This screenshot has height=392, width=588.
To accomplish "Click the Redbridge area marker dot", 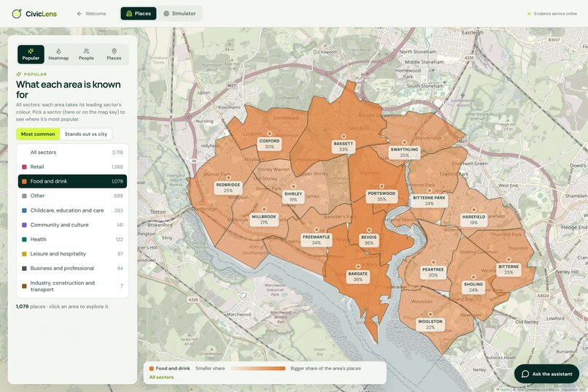I will coord(228,177).
